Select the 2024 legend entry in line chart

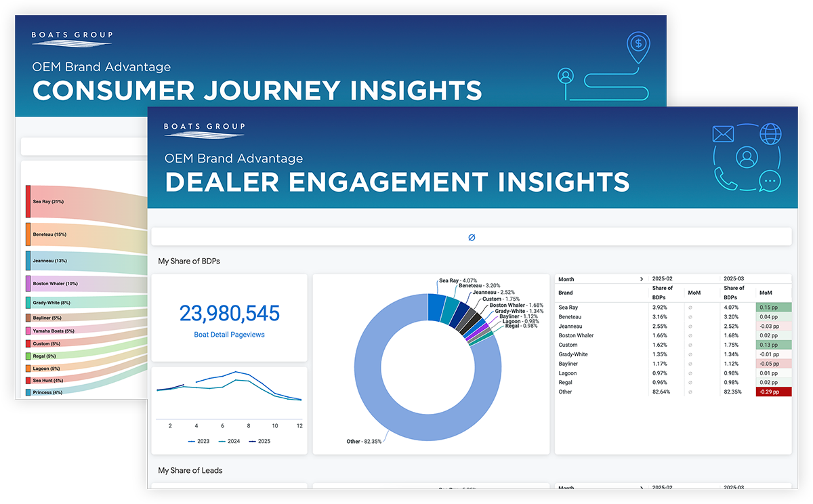[229, 441]
